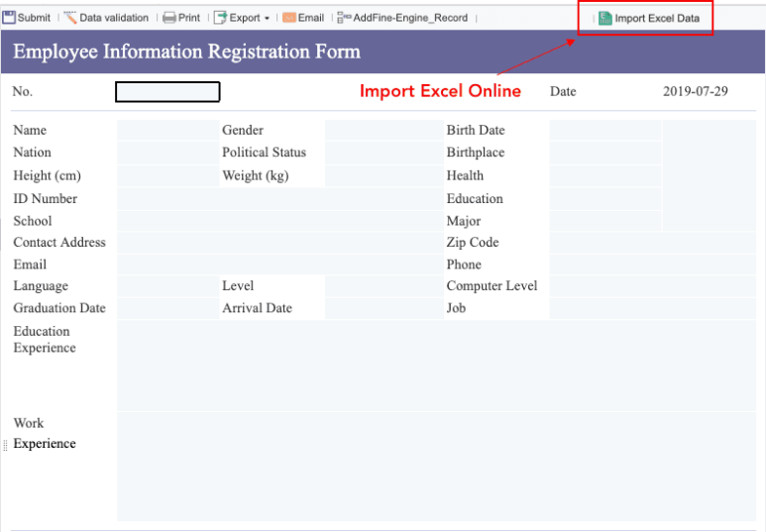Click the form title 'Employee Information Registration Form'
Image resolution: width=766 pixels, height=532 pixels.
(186, 52)
